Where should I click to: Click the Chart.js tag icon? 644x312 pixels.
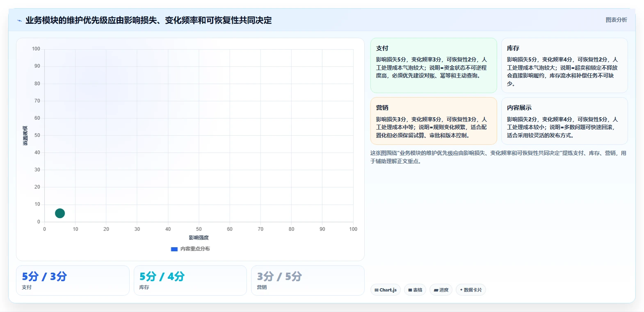[x=377, y=290]
